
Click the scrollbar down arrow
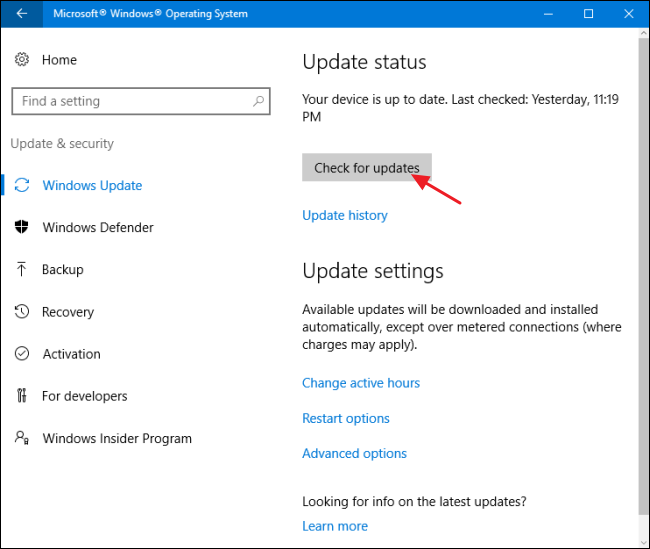coord(643,542)
